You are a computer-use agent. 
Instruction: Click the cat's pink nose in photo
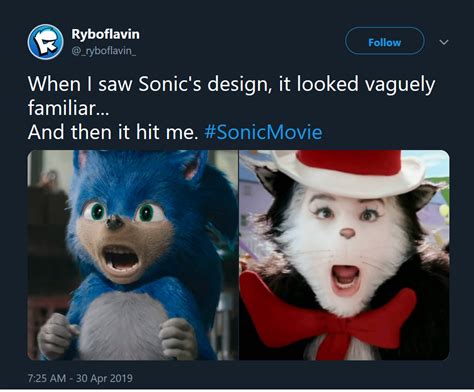[347, 233]
